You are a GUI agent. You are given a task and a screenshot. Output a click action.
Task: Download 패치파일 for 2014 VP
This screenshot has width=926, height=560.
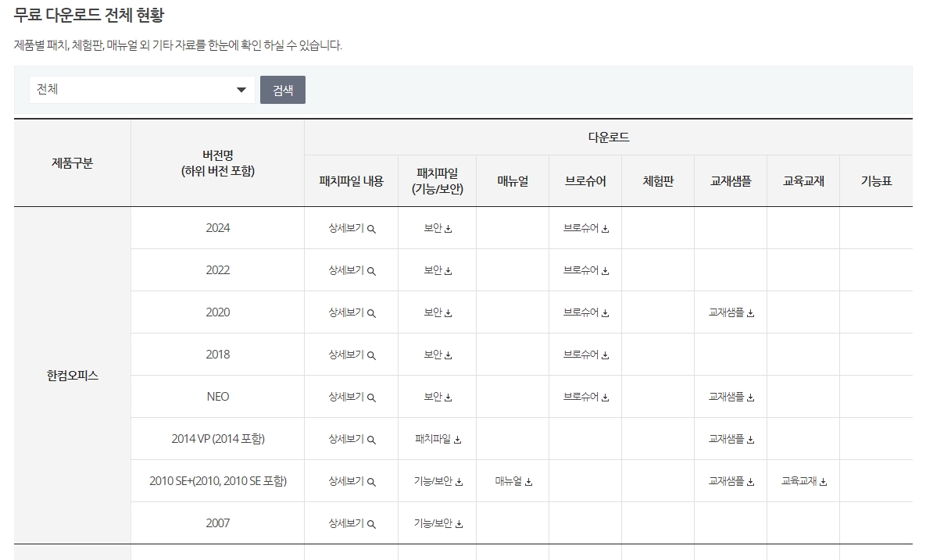coord(438,439)
